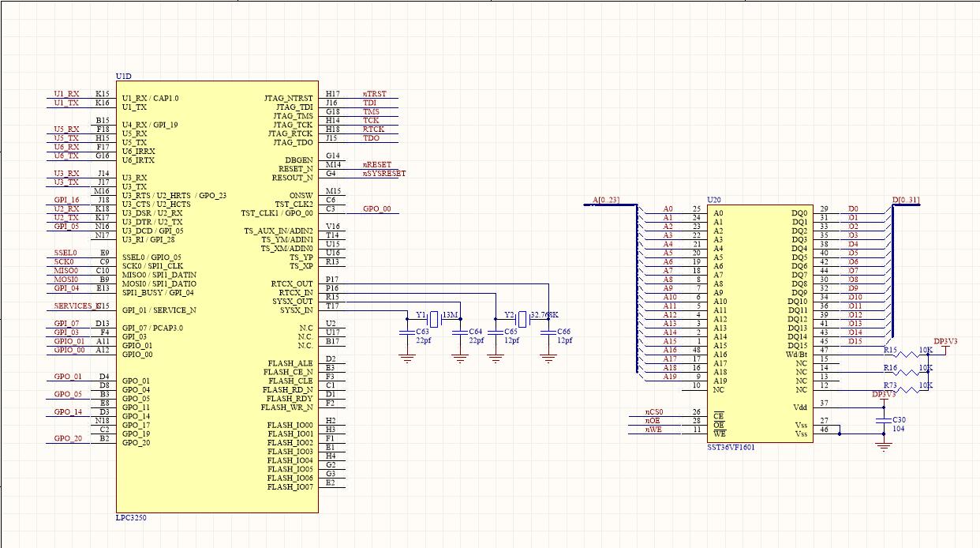980x548 pixels.
Task: Click the Vdd pin name on U20
Action: click(x=802, y=407)
